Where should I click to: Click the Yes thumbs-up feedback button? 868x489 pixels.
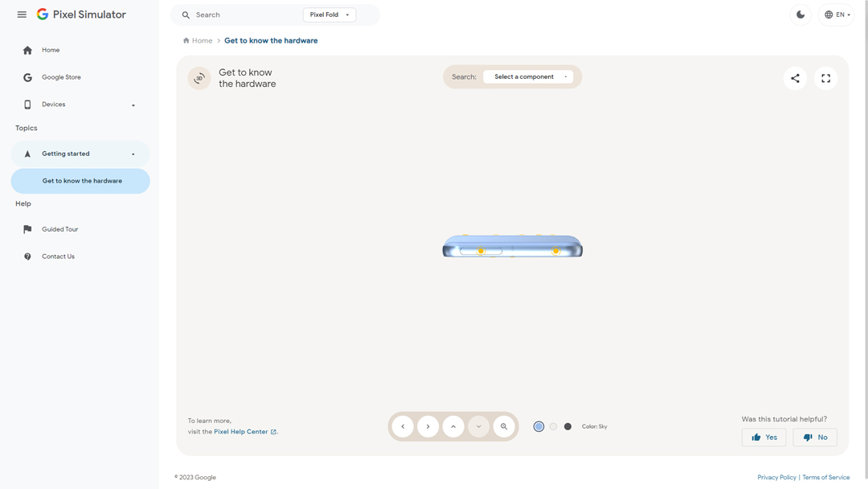click(x=764, y=437)
